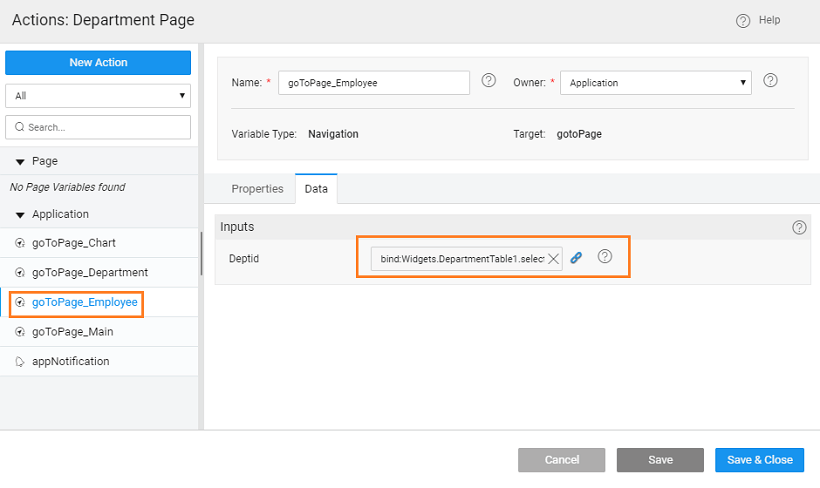Click help icon next to Name field
The image size is (820, 488).
(x=489, y=81)
